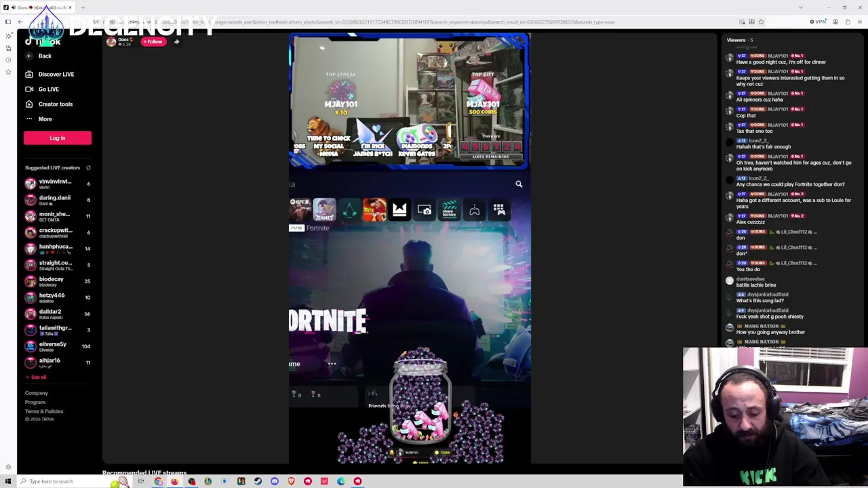Follow the Dons streamer

click(153, 42)
